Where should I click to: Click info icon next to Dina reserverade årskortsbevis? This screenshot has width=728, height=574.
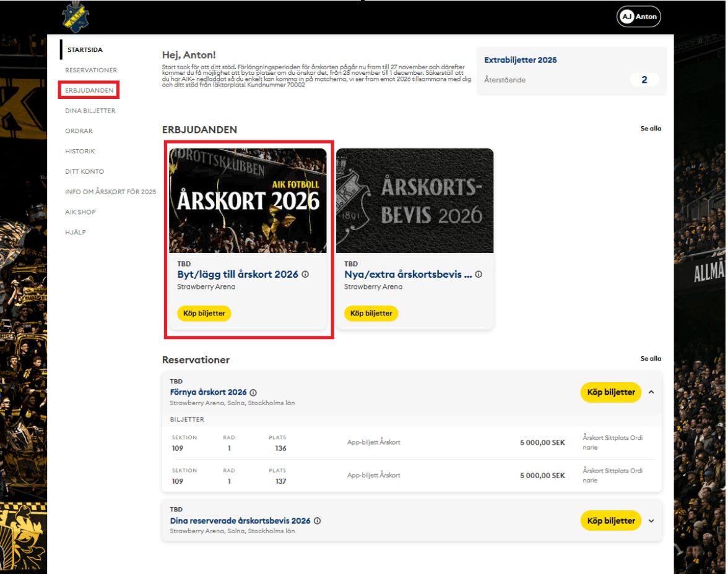pos(317,521)
